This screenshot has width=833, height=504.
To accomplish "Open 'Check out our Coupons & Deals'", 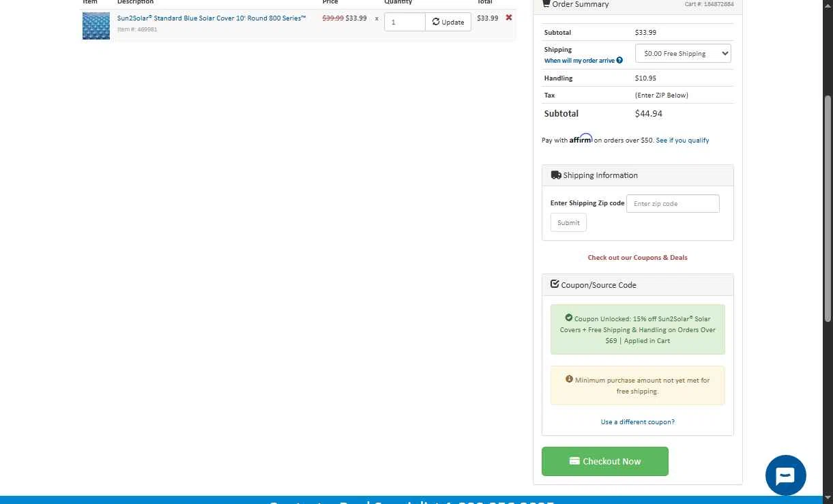I will [637, 258].
